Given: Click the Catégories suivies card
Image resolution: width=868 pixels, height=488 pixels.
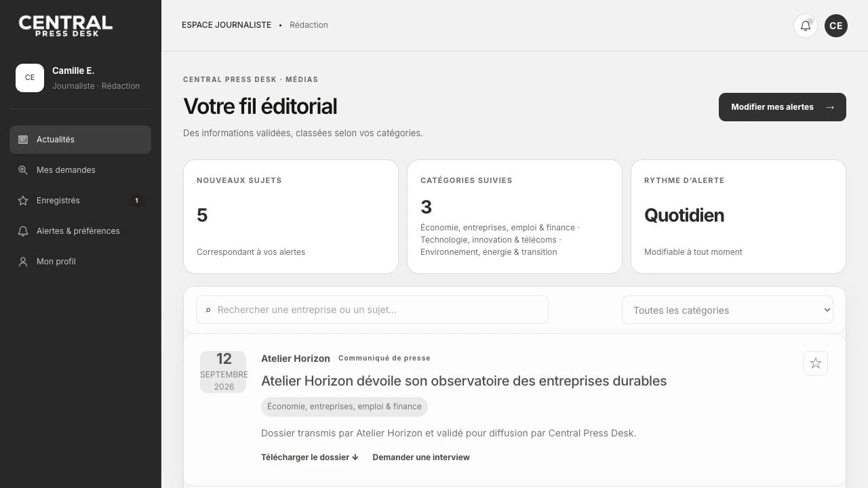Looking at the screenshot, I should (x=515, y=217).
